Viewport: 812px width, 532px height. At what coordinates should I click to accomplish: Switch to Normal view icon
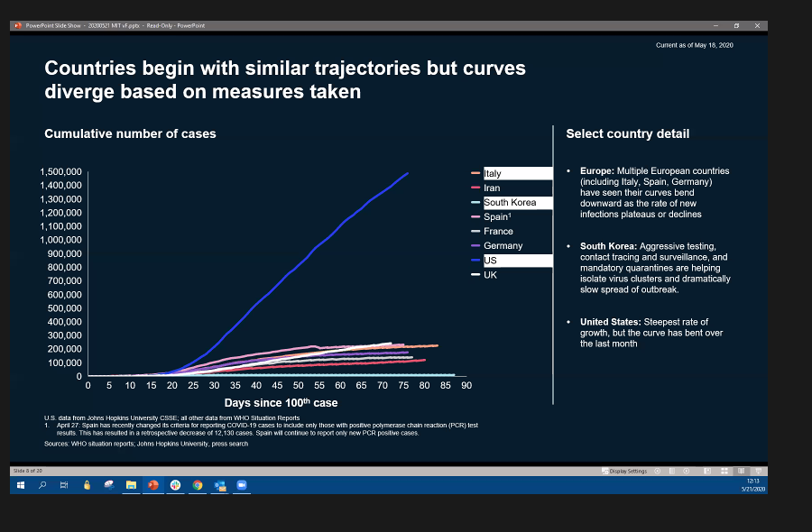707,471
